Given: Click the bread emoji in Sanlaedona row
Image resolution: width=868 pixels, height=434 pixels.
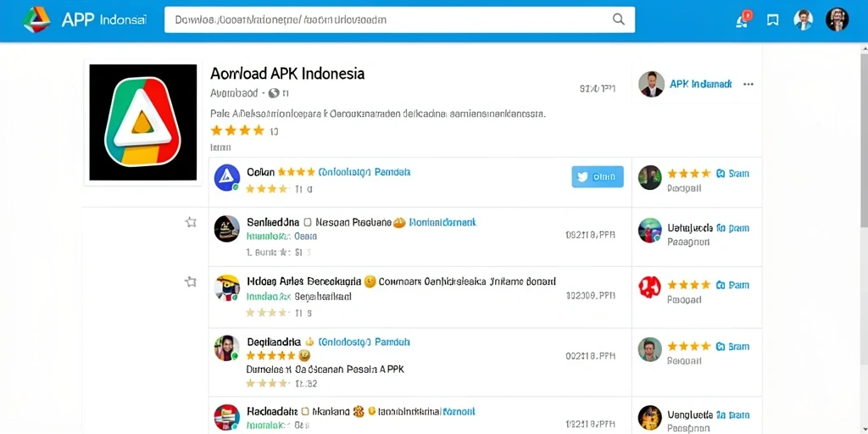Looking at the screenshot, I should click(399, 223).
